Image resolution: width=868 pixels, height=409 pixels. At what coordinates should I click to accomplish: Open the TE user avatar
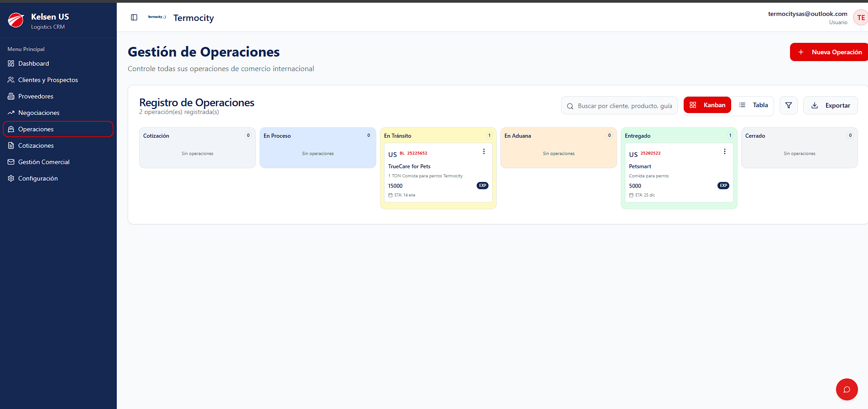[860, 18]
